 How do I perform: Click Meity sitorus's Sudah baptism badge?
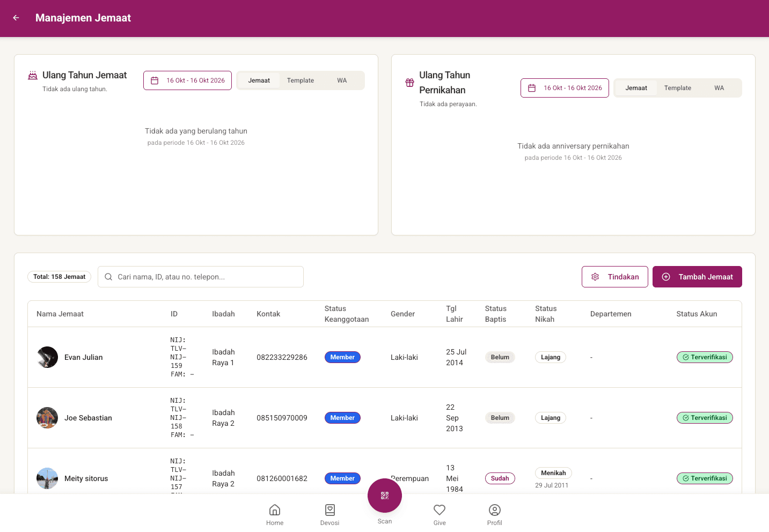[500, 478]
